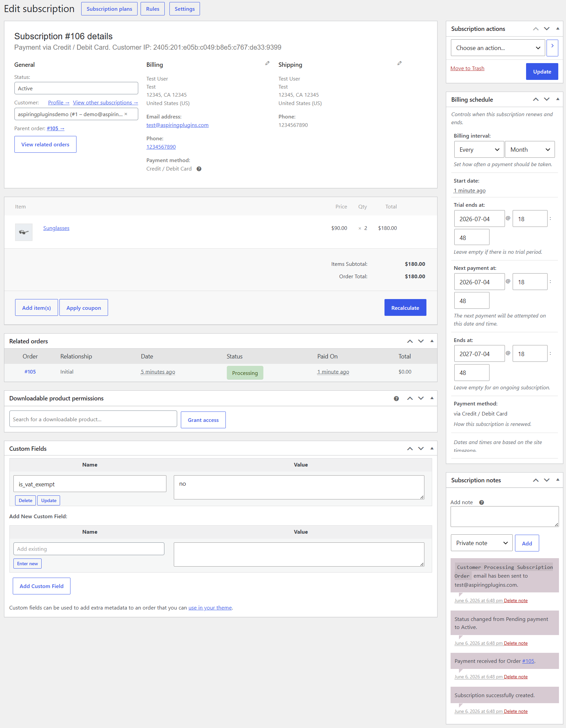Open order #105 in Related orders

coord(30,372)
